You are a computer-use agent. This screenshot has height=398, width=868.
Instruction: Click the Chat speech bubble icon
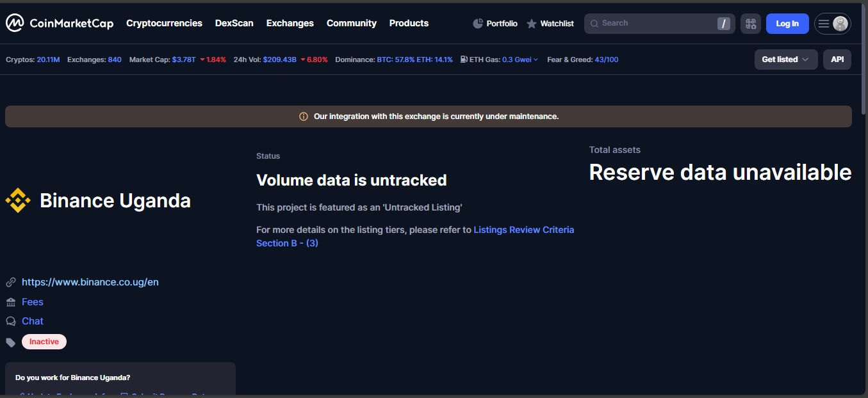pyautogui.click(x=11, y=321)
